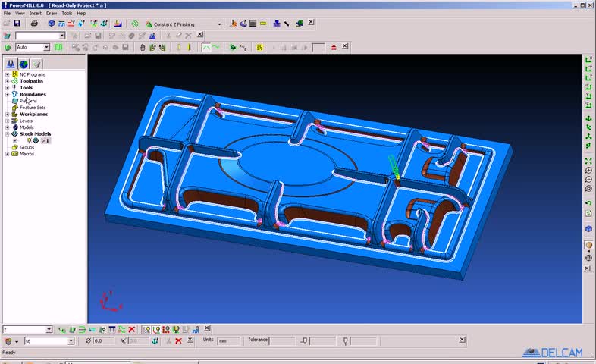The image size is (596, 364).
Task: Select the Boundaries tree item
Action: [33, 94]
